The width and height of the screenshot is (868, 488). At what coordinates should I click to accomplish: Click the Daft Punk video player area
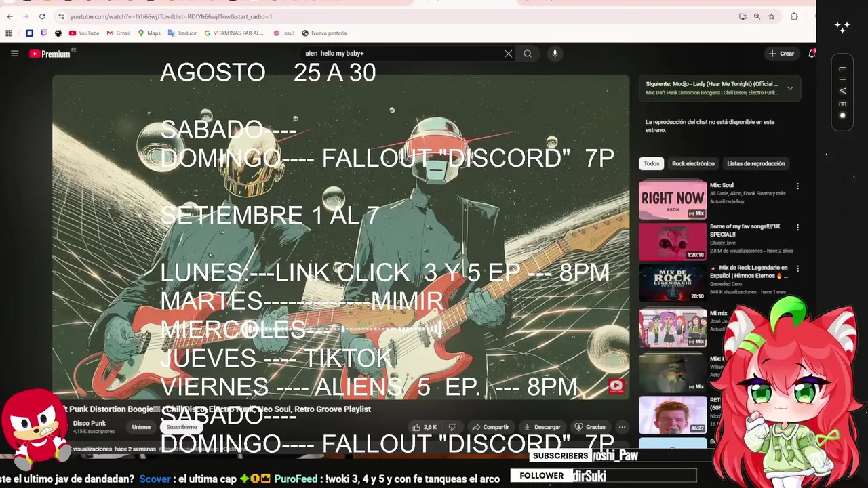[341, 237]
